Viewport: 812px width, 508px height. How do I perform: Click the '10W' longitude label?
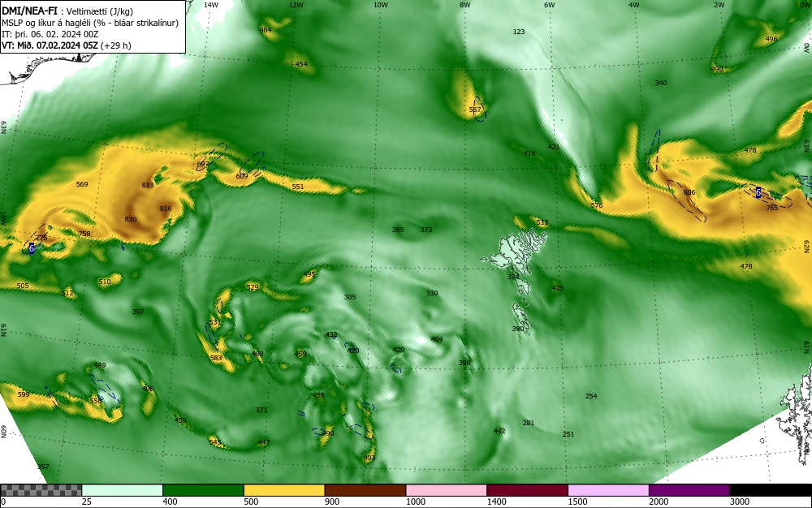tap(381, 5)
